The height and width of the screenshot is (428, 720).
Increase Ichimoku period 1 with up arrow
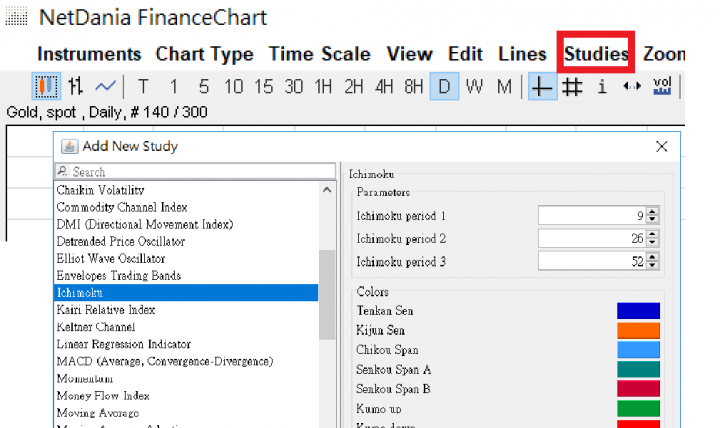(x=652, y=211)
